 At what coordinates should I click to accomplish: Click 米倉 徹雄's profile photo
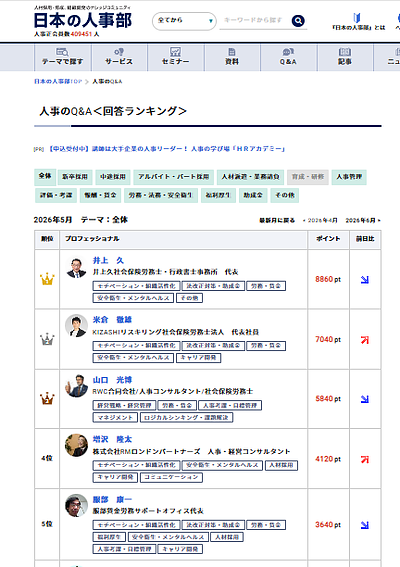pos(76,325)
